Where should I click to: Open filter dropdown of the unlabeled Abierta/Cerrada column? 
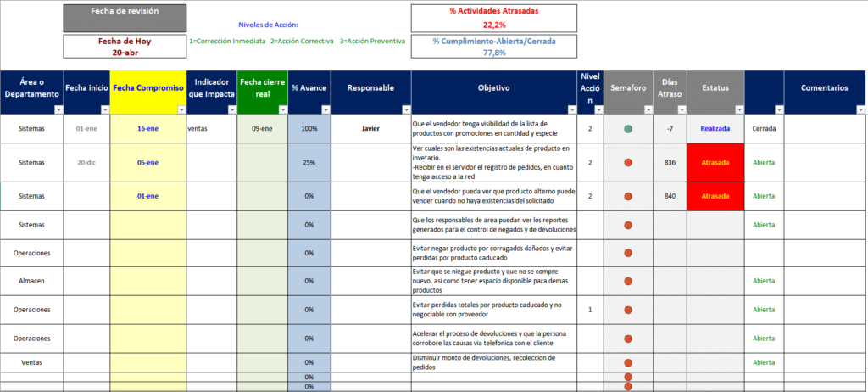(x=779, y=109)
